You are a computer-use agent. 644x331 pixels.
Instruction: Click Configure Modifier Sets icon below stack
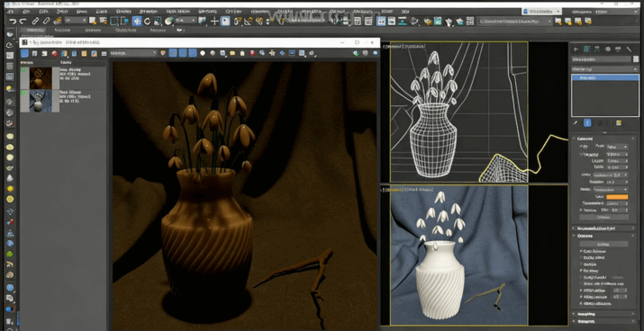click(619, 122)
